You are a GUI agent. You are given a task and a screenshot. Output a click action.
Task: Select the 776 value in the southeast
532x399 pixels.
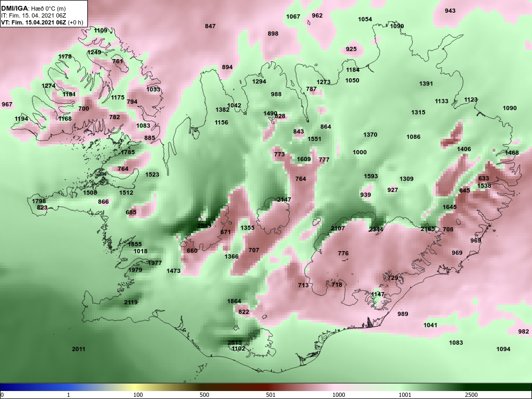pyautogui.click(x=343, y=253)
